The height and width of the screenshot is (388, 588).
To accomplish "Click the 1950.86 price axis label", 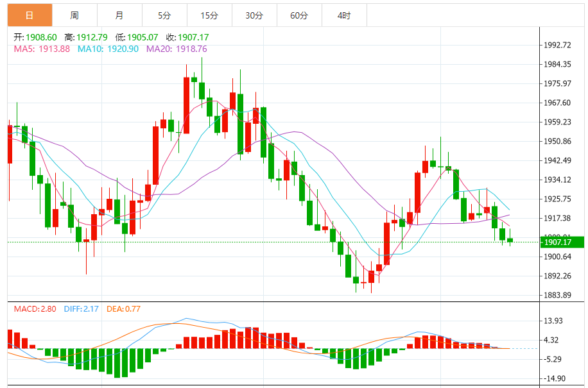I will 557,141.
